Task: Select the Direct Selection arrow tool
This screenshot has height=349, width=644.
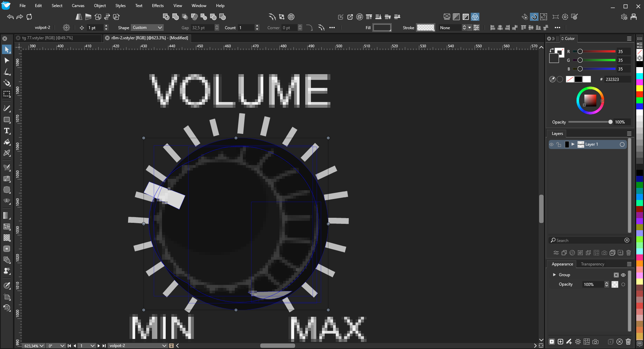Action: click(x=7, y=61)
